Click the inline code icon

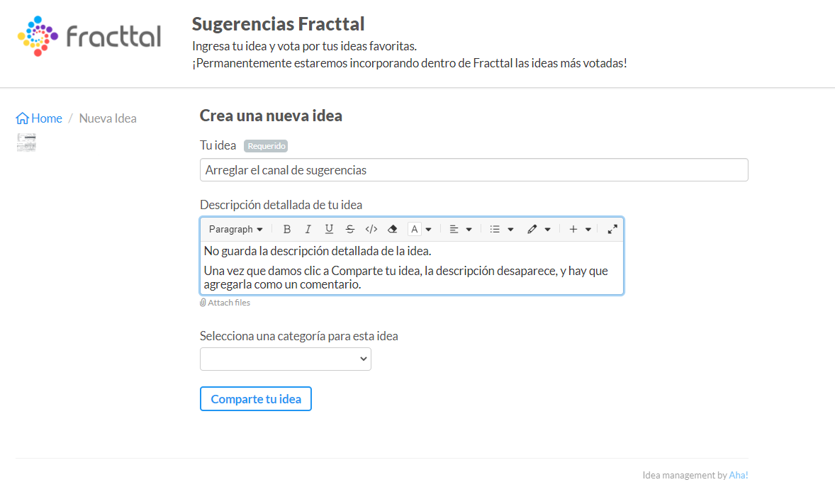point(371,229)
